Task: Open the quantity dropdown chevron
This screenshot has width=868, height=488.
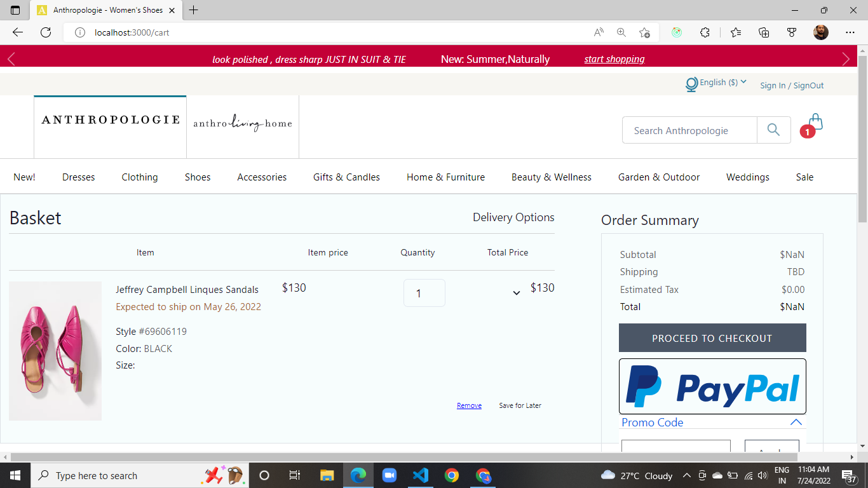Action: [517, 293]
